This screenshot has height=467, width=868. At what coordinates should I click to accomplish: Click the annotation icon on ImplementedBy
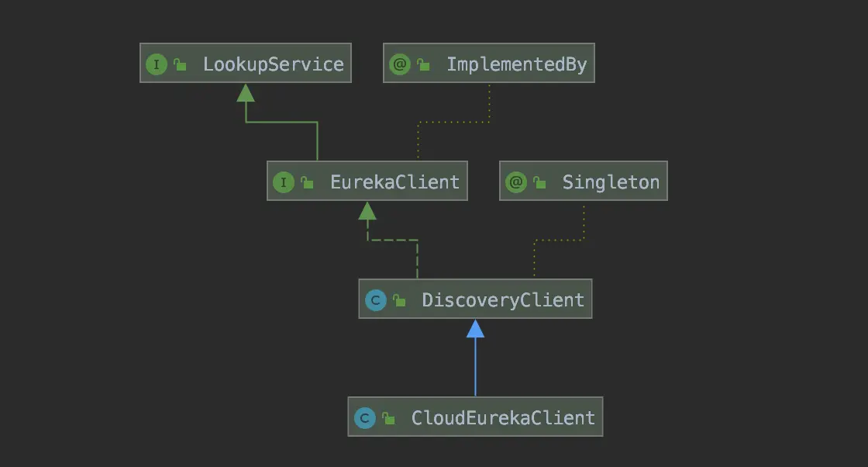coord(400,64)
